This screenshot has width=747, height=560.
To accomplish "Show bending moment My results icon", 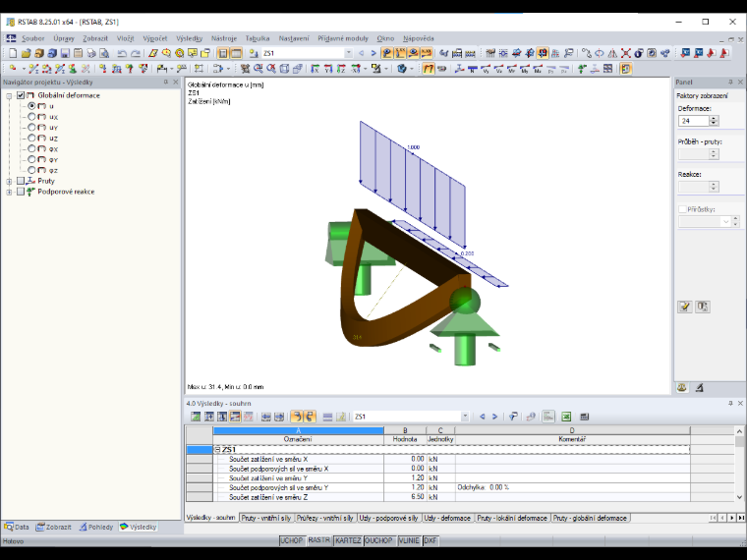I will click(x=525, y=69).
